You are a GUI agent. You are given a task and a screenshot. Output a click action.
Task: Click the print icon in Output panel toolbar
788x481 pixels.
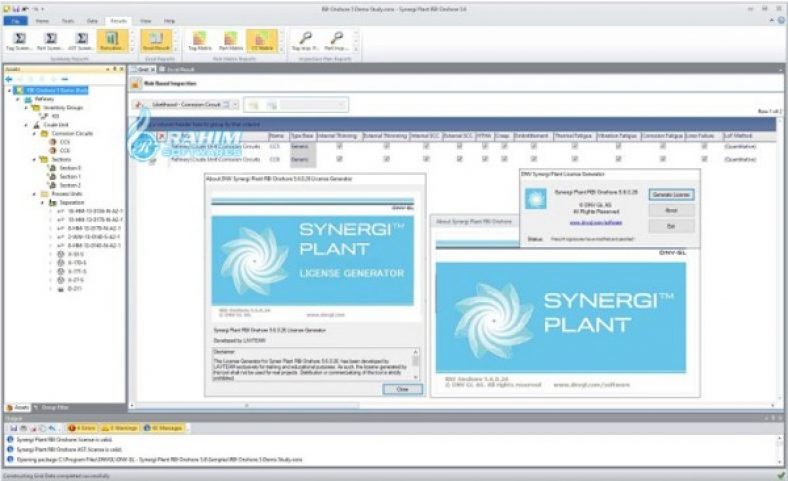pyautogui.click(x=23, y=428)
